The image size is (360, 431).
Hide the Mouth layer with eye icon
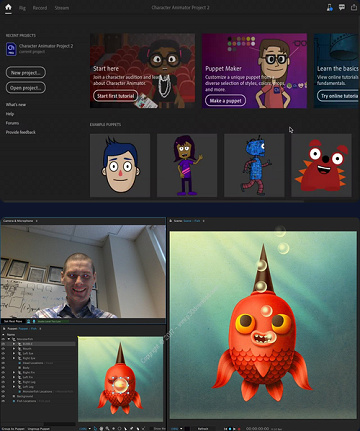click(3, 349)
